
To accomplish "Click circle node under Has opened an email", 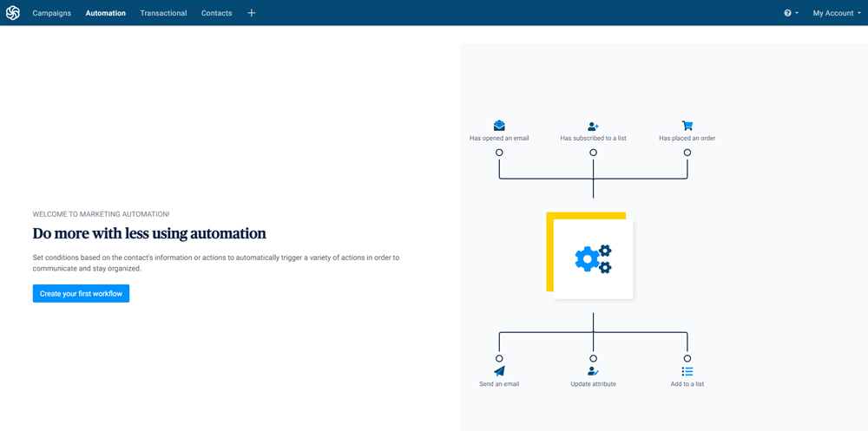I will [499, 153].
